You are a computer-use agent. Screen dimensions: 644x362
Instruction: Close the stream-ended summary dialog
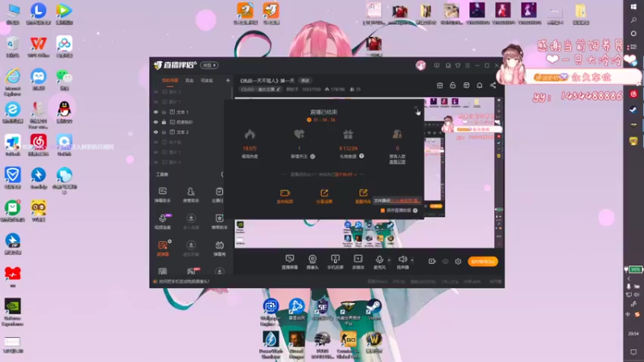click(415, 108)
